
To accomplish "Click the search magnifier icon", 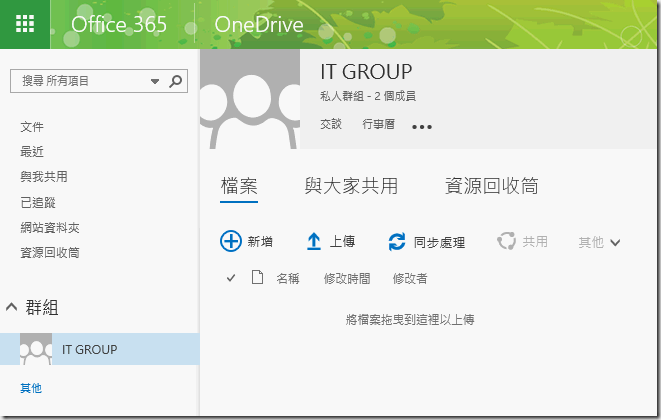I will pyautogui.click(x=175, y=81).
